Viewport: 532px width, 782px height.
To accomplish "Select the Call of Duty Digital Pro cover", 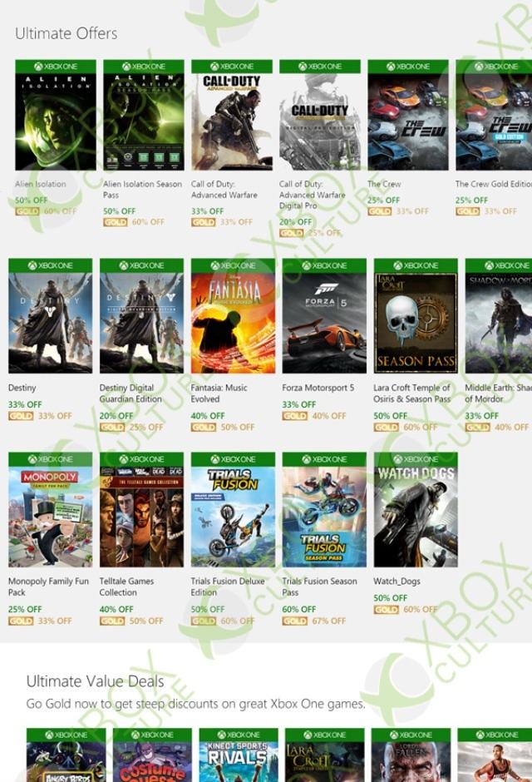I will [320, 115].
